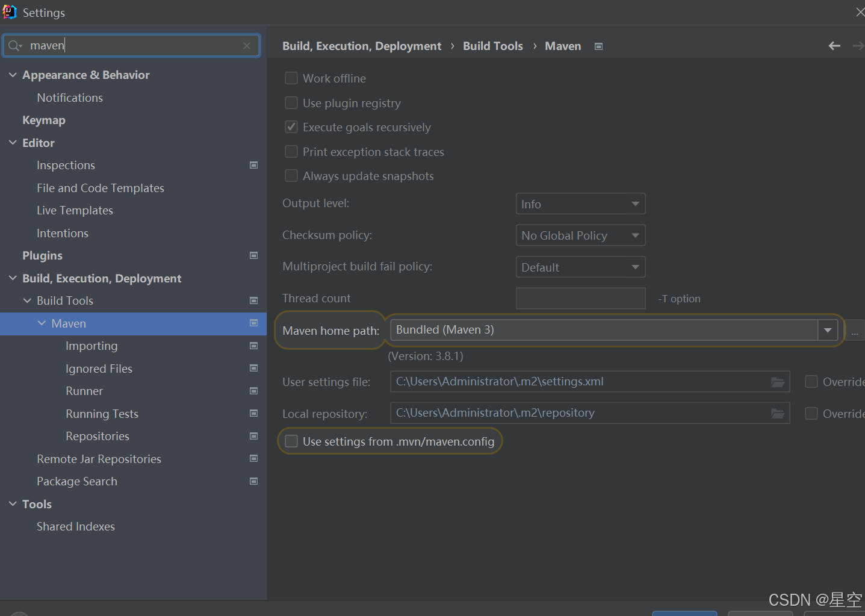
Task: Click project settings icon on Package Search row
Action: pyautogui.click(x=254, y=481)
